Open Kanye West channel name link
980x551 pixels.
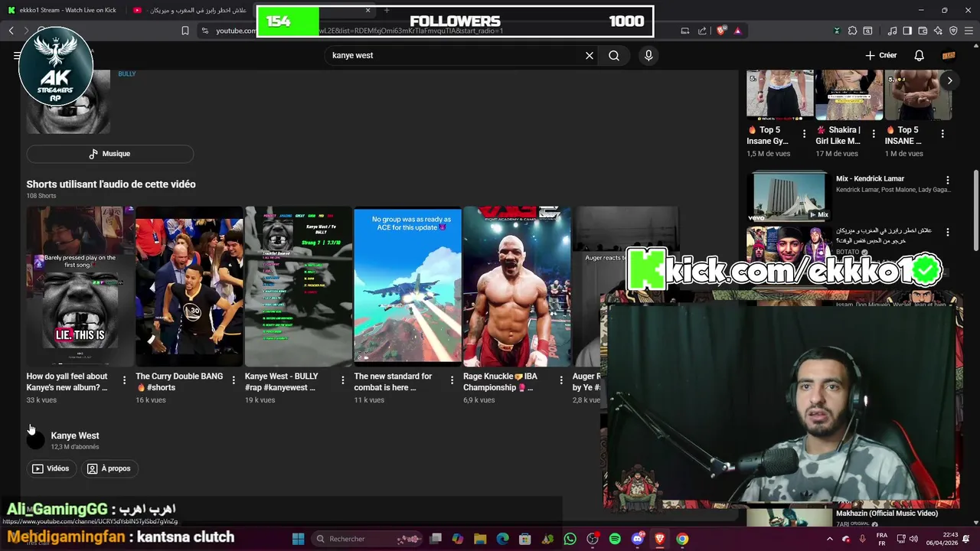point(75,435)
